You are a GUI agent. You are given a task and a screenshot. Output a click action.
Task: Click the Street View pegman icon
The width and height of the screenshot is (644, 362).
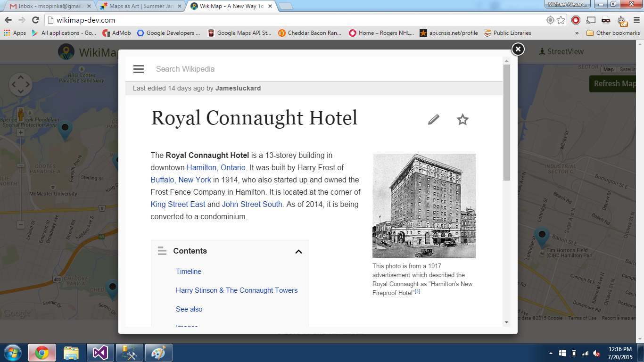tap(21, 114)
